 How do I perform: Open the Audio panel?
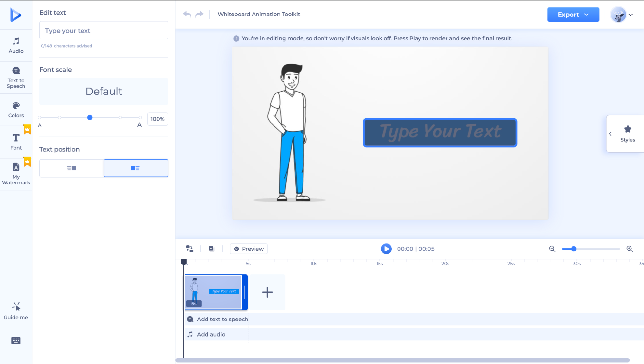pos(16,45)
